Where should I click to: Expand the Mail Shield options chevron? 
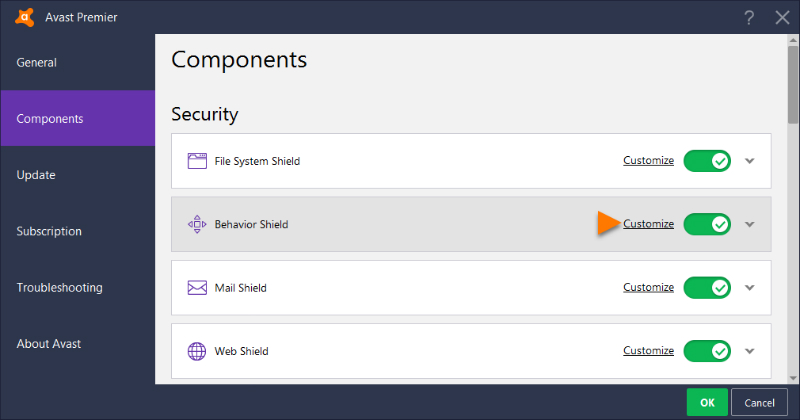pyautogui.click(x=750, y=288)
